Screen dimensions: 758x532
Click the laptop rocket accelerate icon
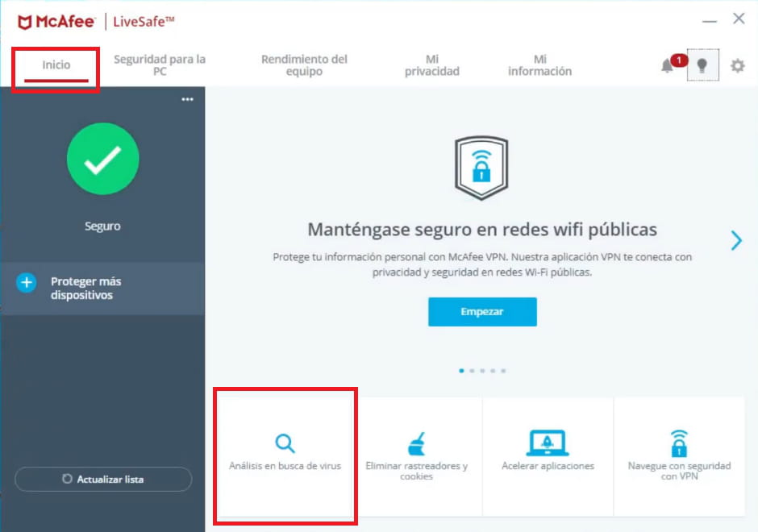pyautogui.click(x=548, y=443)
